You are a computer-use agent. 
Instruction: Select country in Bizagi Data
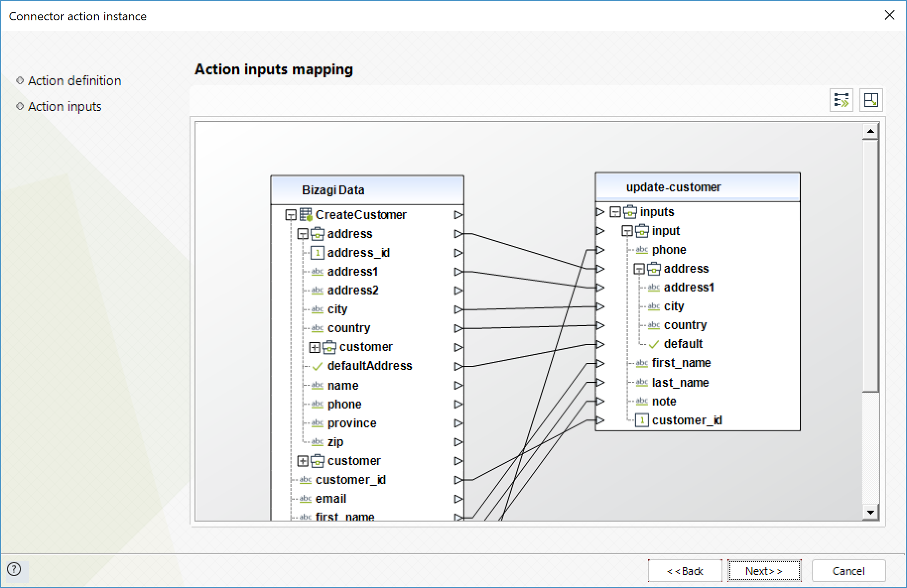point(349,328)
